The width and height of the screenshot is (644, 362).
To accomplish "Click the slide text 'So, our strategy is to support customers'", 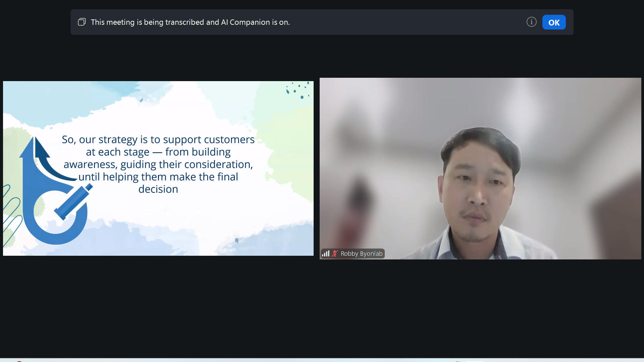I will (x=158, y=139).
